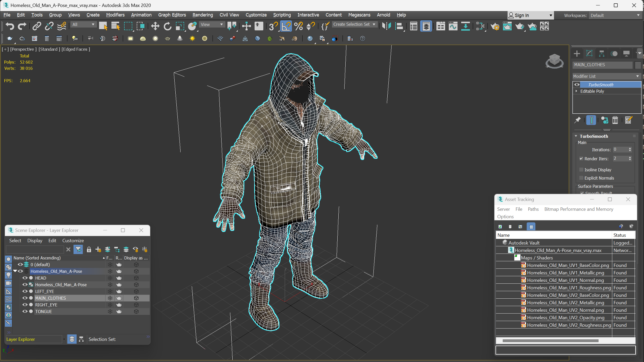Uncheck the Render Iters checkbox
644x362 pixels.
[x=581, y=159]
